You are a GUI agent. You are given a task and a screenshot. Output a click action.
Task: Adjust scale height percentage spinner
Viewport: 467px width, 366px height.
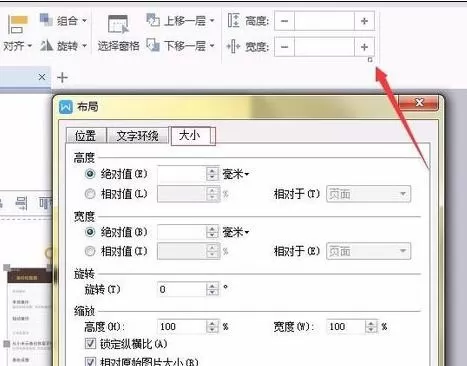[x=212, y=326]
